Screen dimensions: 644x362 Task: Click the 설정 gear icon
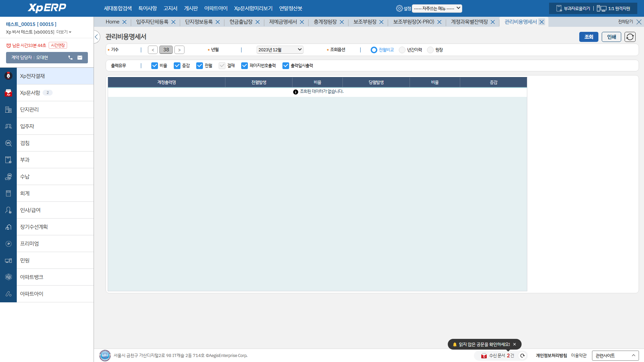[x=399, y=8]
